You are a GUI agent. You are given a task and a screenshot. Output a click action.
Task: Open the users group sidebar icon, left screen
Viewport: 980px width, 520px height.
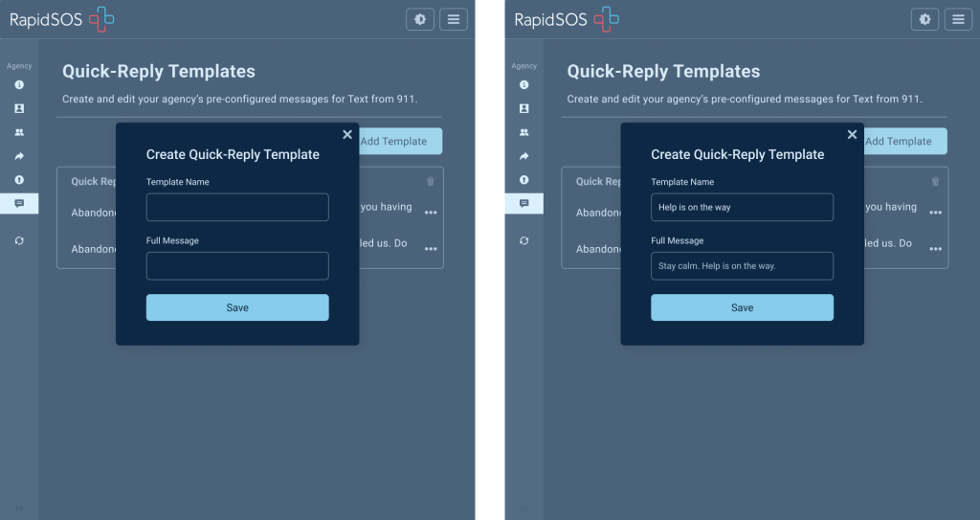click(19, 132)
